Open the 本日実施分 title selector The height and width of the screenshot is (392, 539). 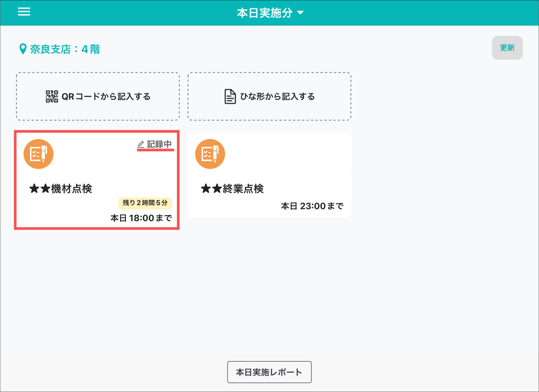point(264,13)
